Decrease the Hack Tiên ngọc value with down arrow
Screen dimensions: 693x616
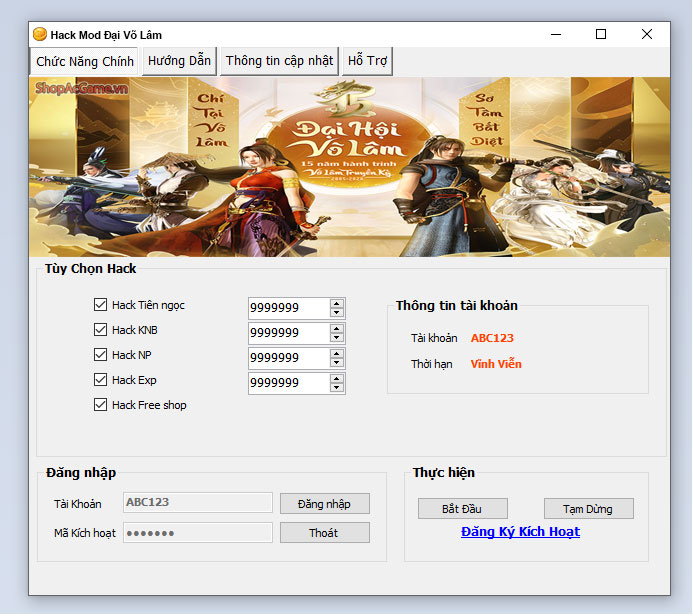click(x=337, y=312)
